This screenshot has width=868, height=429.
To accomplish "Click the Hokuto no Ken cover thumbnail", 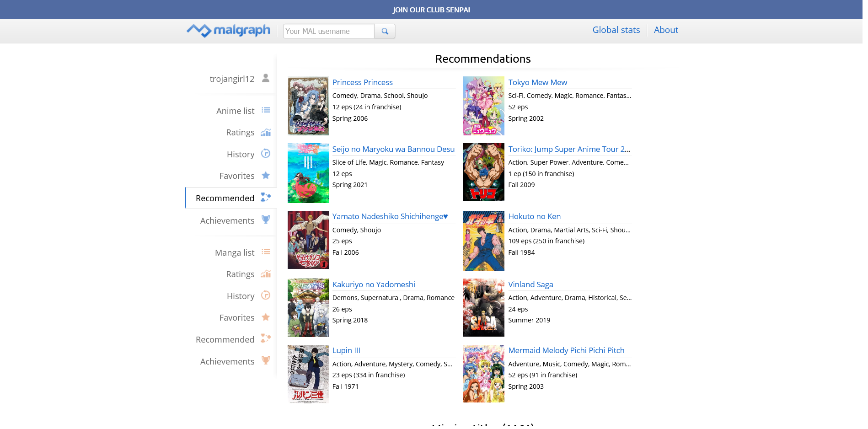I will 483,241.
